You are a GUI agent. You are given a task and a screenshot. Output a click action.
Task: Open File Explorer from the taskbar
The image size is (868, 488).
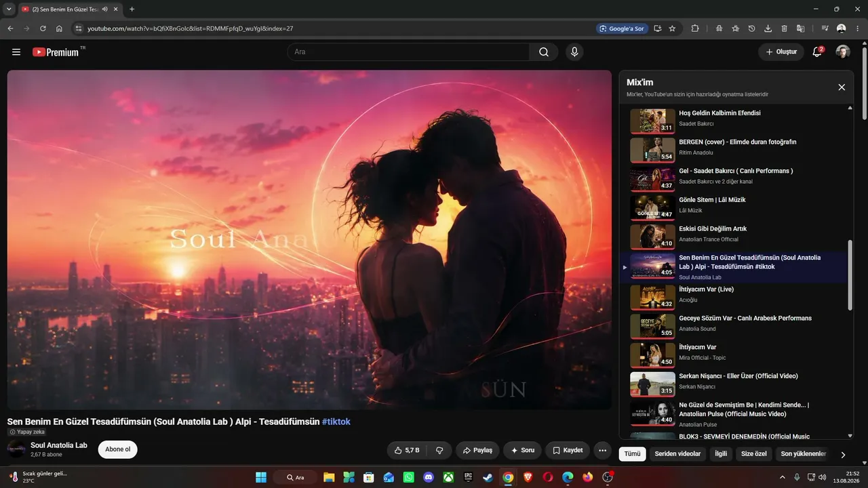coord(329,477)
